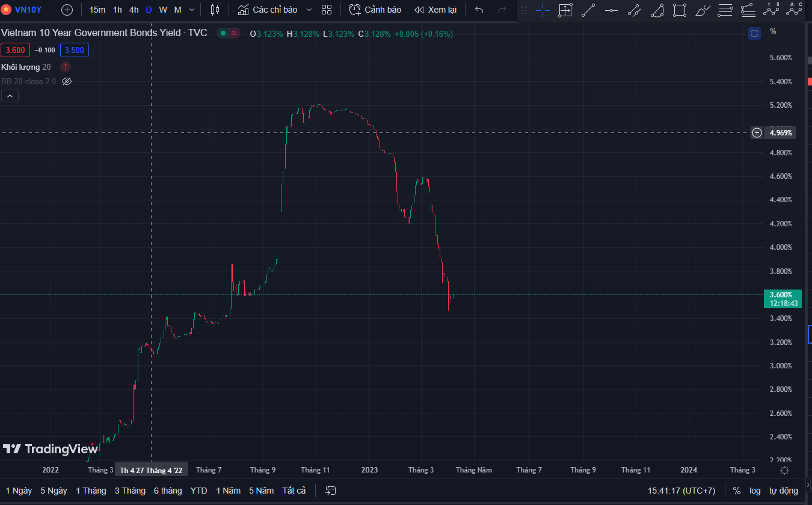
Task: Select the 4h timeframe
Action: point(134,10)
